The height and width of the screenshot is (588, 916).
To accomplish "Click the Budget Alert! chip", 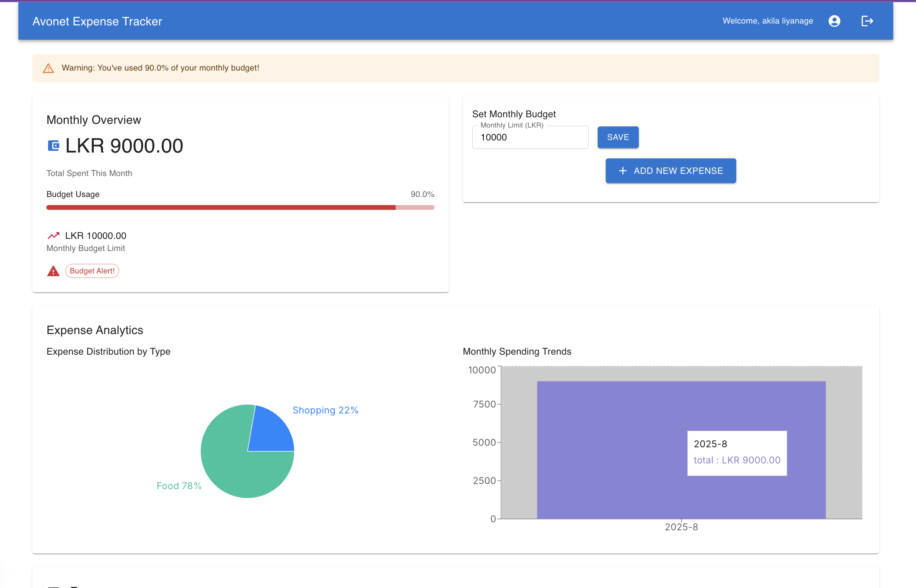I will [x=92, y=271].
